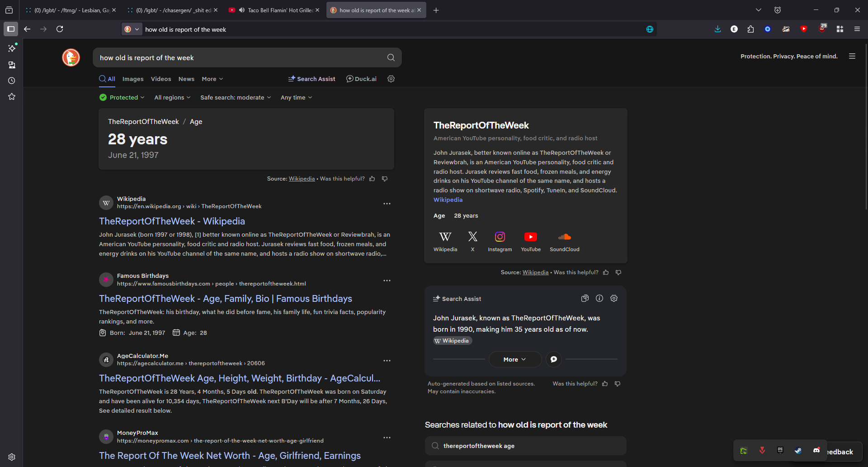Copy the Search Assist answer

(x=585, y=298)
